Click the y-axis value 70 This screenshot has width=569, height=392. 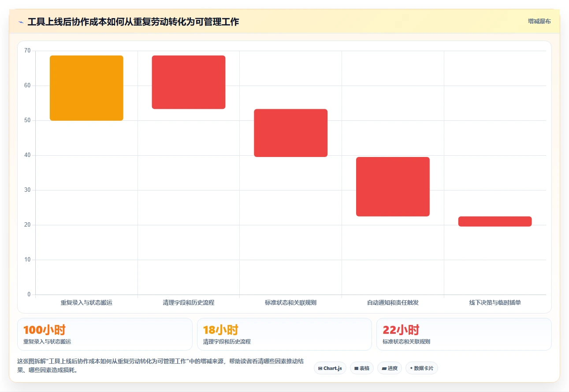[x=27, y=51]
